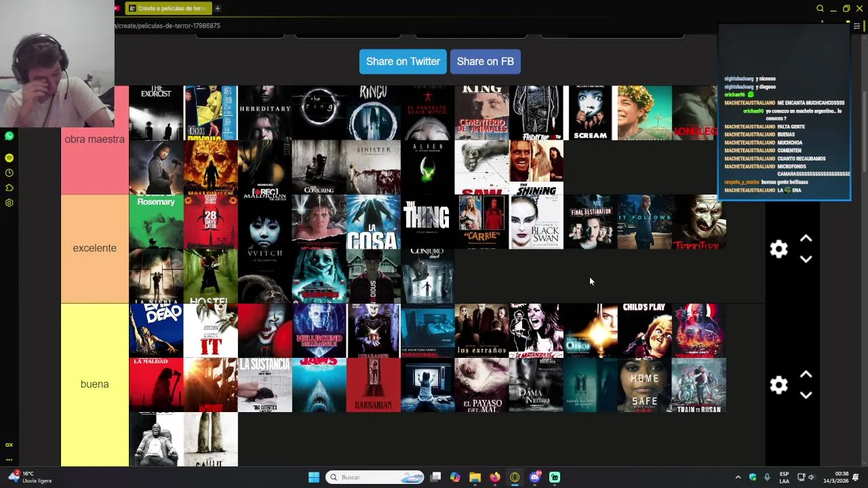Click the Share on FB button
The width and height of the screenshot is (868, 488).
[486, 61]
